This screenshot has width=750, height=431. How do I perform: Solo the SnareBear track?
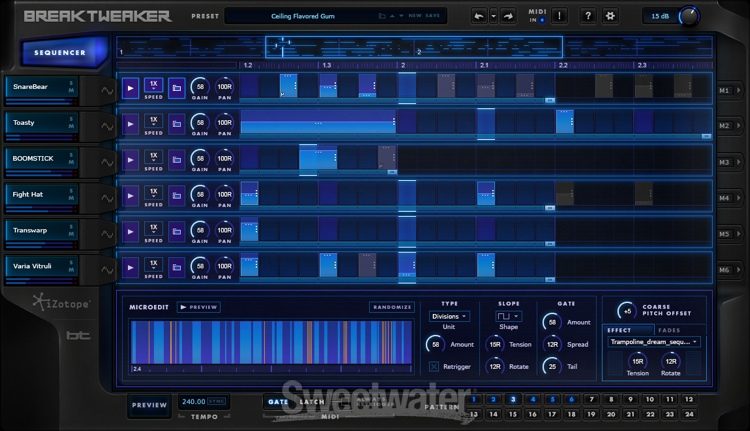point(71,83)
